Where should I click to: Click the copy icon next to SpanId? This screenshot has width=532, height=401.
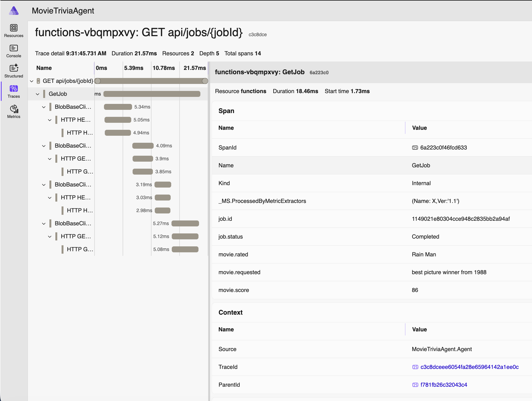(x=415, y=148)
